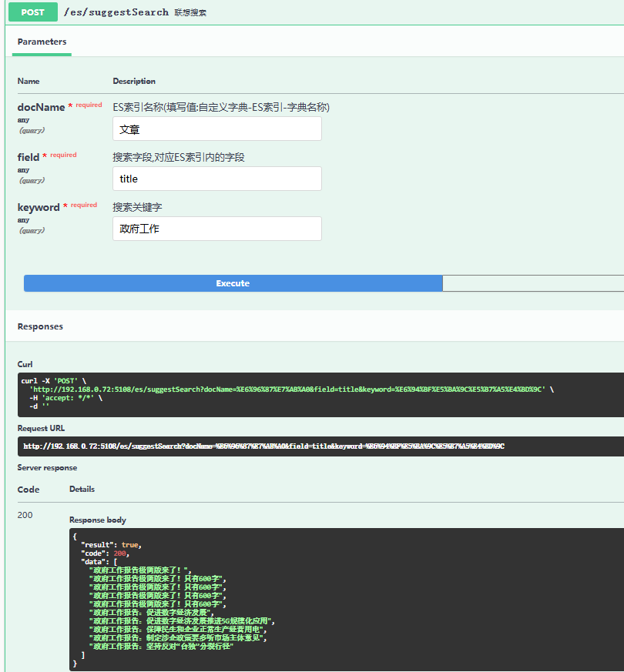624x672 pixels.
Task: Select the Parameters tab
Action: click(x=42, y=42)
